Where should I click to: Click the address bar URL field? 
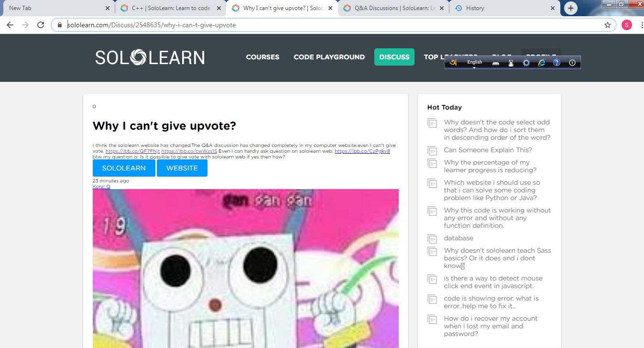click(x=334, y=25)
